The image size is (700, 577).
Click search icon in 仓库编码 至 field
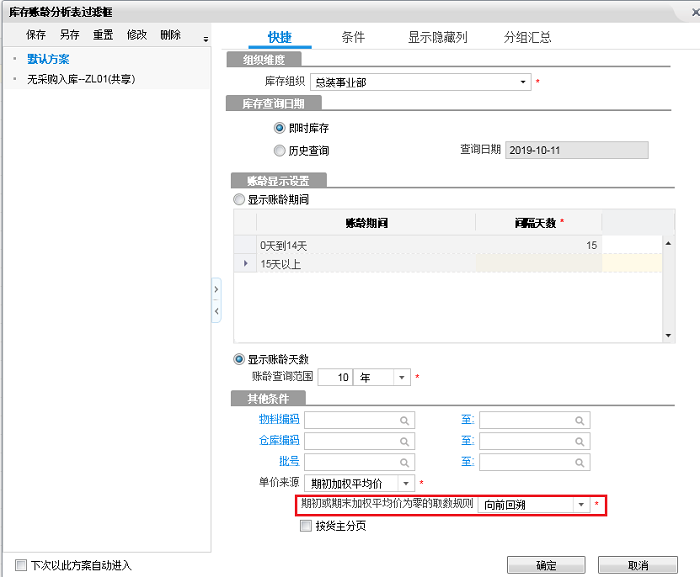point(578,441)
